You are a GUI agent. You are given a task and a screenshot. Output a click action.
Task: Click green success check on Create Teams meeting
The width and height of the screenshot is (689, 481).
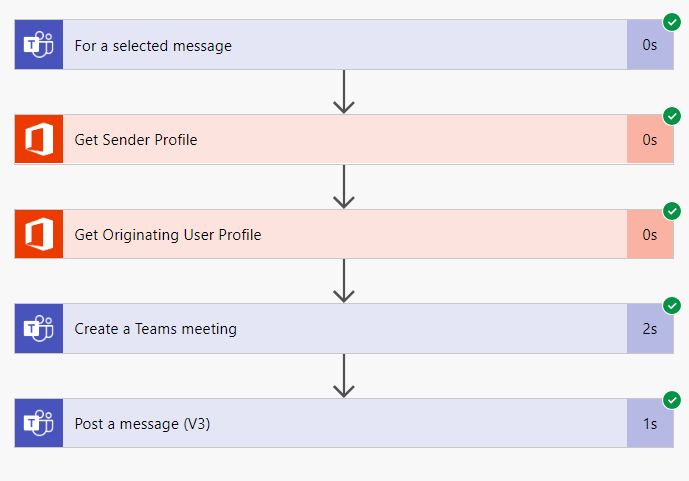672,306
